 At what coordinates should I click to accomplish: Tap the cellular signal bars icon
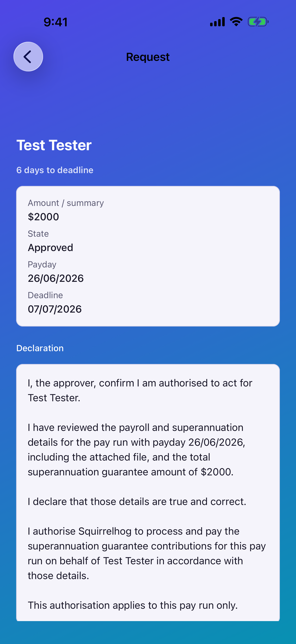tap(217, 22)
